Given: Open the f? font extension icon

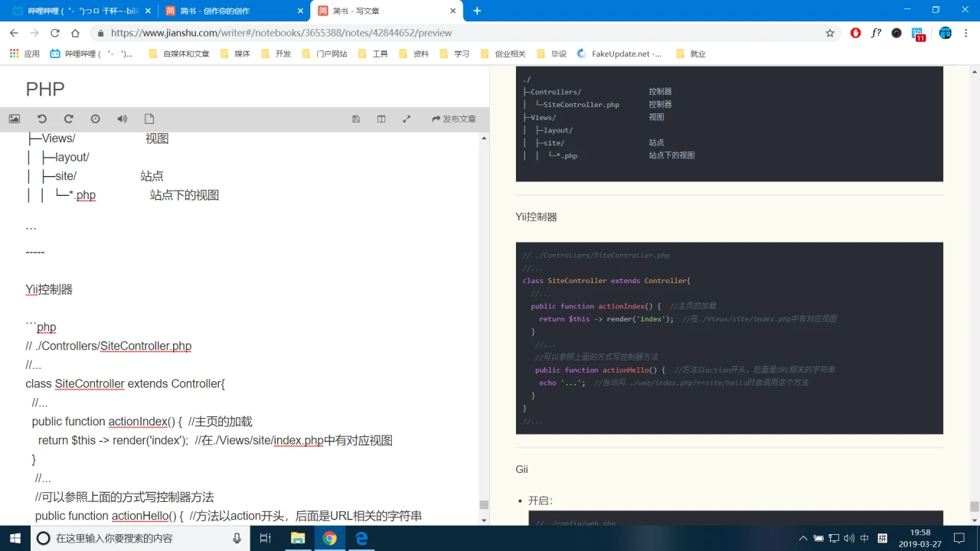Looking at the screenshot, I should (876, 33).
